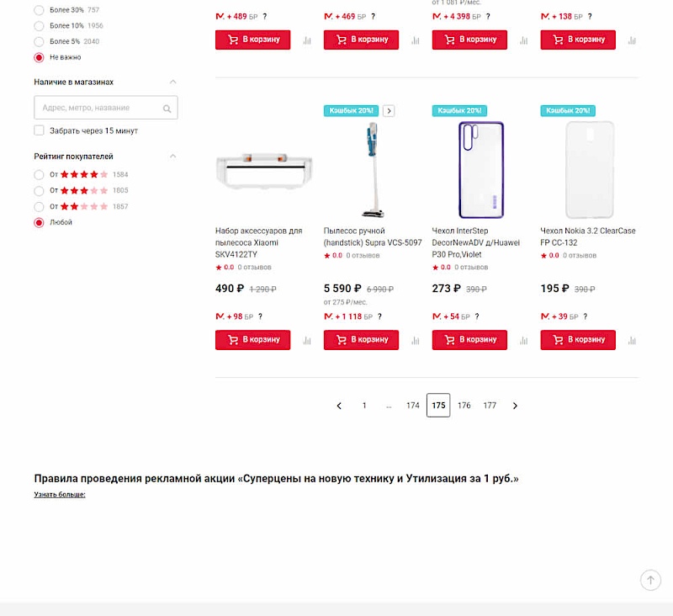Click scroll-to-top arrow icon
The image size is (673, 616).
650,580
